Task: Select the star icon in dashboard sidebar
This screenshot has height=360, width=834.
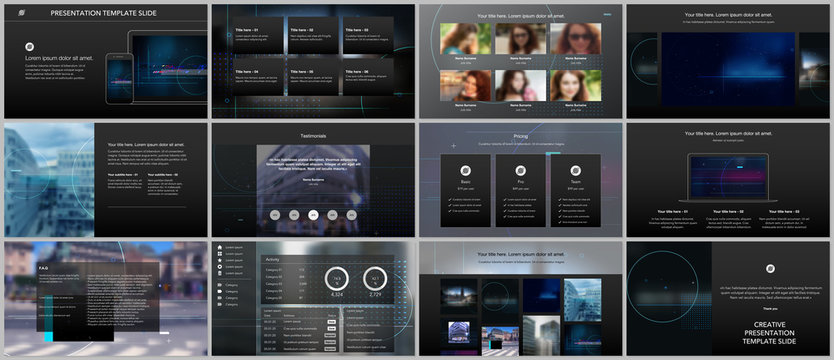Action: point(220,260)
